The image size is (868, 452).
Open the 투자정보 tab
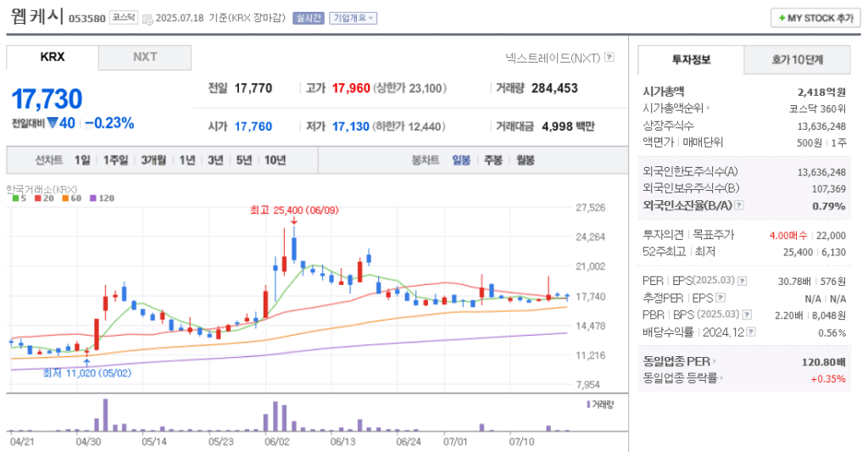pyautogui.click(x=691, y=60)
